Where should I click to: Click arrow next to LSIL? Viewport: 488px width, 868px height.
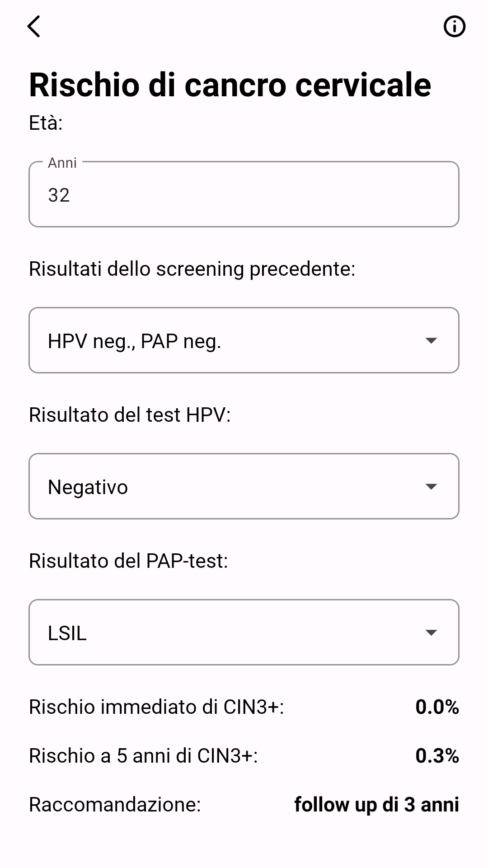pyautogui.click(x=431, y=632)
